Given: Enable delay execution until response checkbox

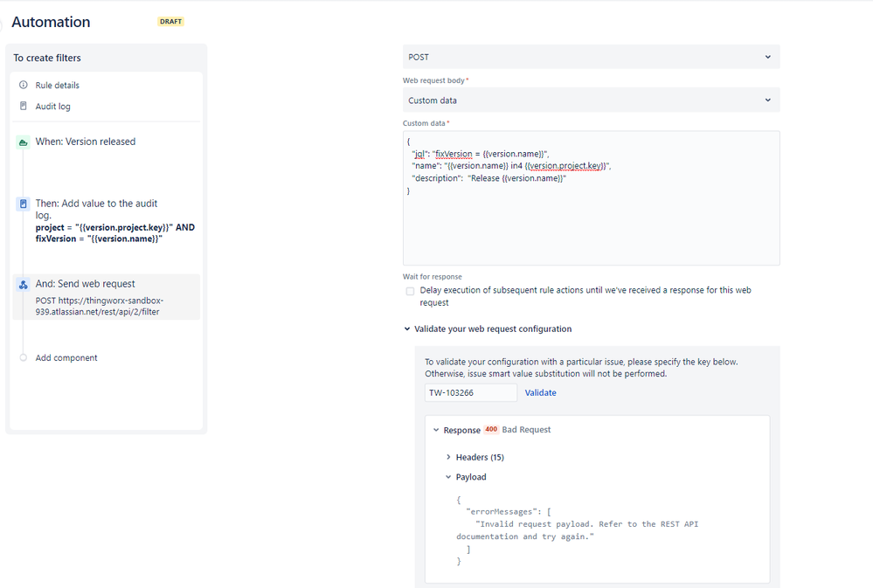Looking at the screenshot, I should pos(411,291).
